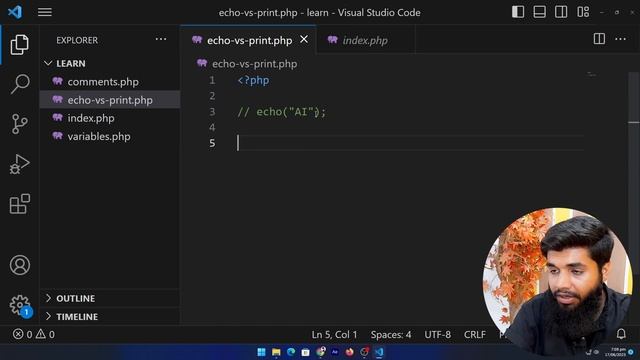The height and width of the screenshot is (360, 640).
Task: Switch to the echo-vs-print.php tab
Action: [x=249, y=40]
